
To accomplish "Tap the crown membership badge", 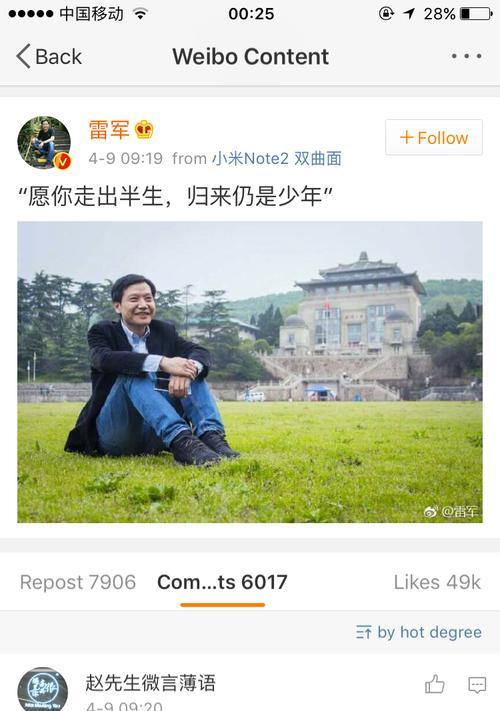I will 144,130.
